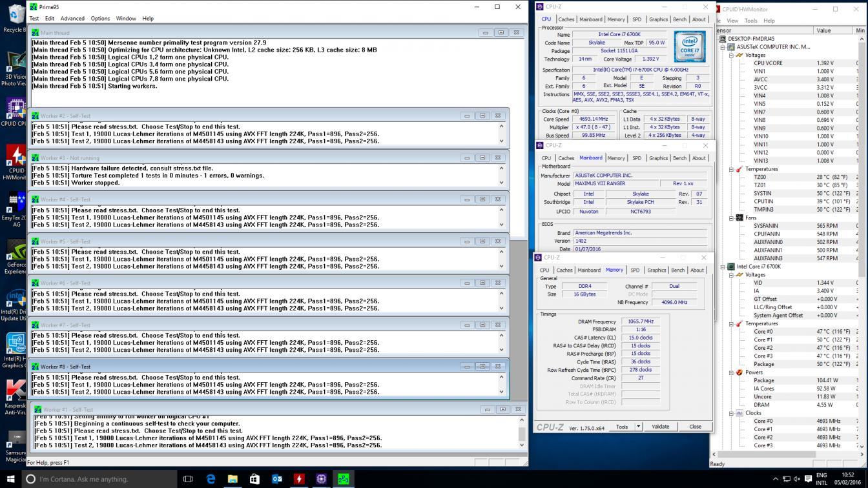Open the View menu in HWMonitor
This screenshot has height=488, width=868.
click(x=732, y=21)
